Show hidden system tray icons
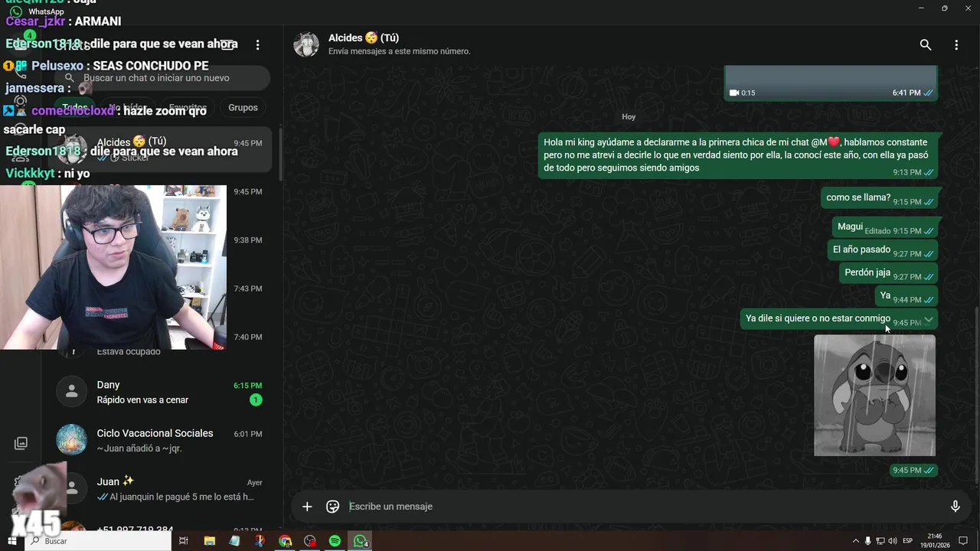 point(855,541)
